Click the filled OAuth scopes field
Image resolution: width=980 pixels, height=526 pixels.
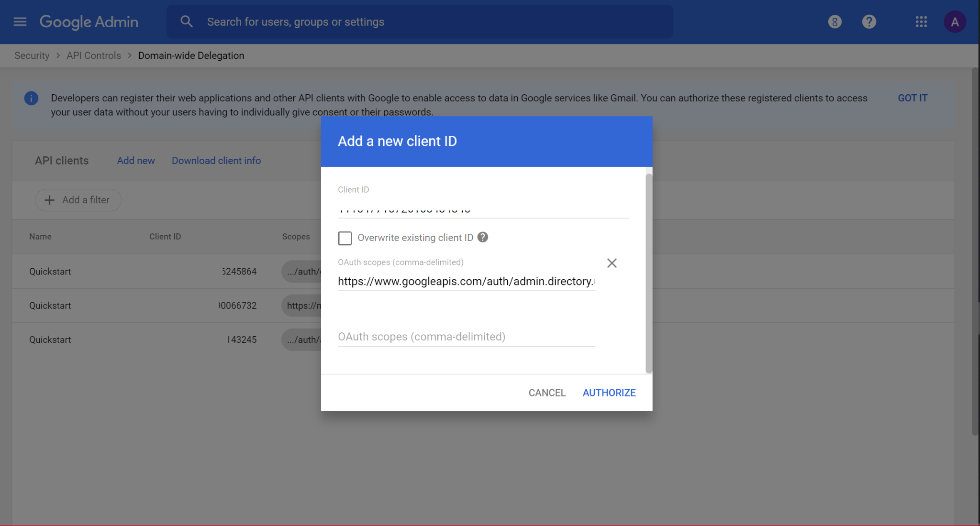(466, 281)
